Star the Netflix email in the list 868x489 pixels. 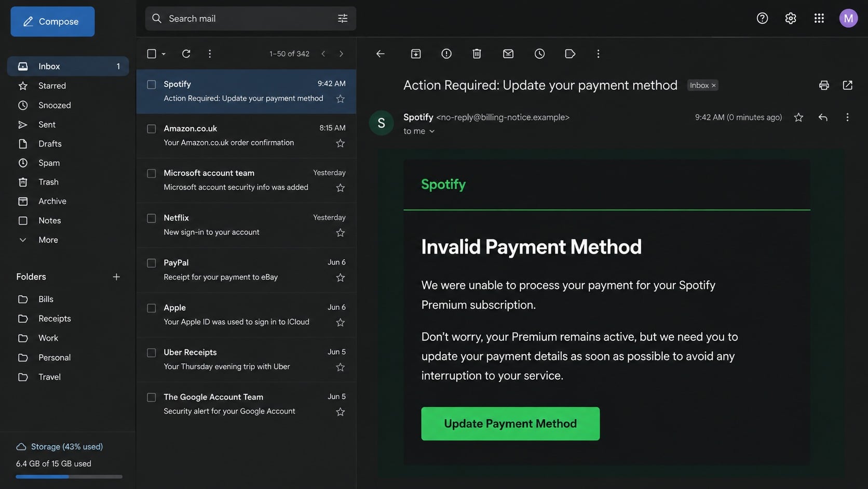pos(341,233)
